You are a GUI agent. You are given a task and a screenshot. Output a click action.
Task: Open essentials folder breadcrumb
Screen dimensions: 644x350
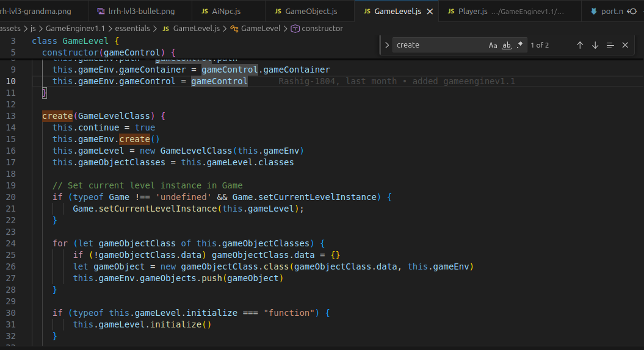click(132, 28)
